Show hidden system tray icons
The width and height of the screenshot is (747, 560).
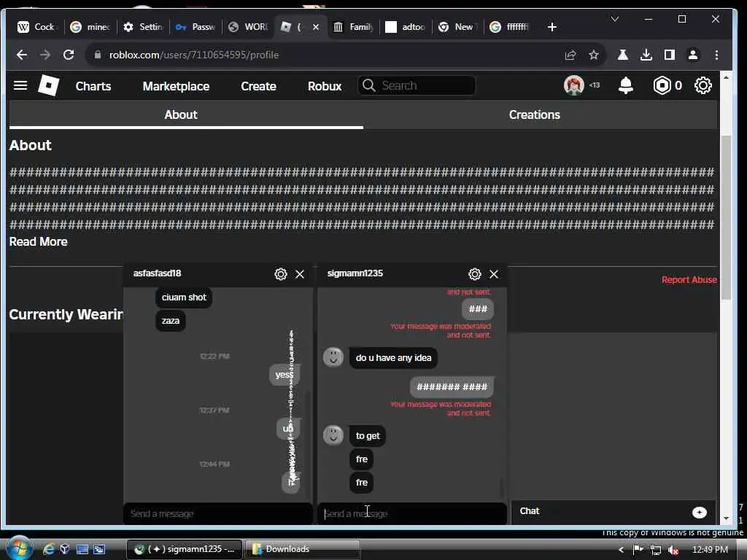click(621, 550)
